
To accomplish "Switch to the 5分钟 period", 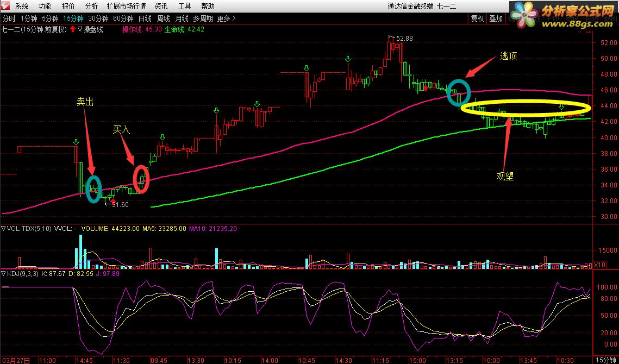I will tap(50, 18).
